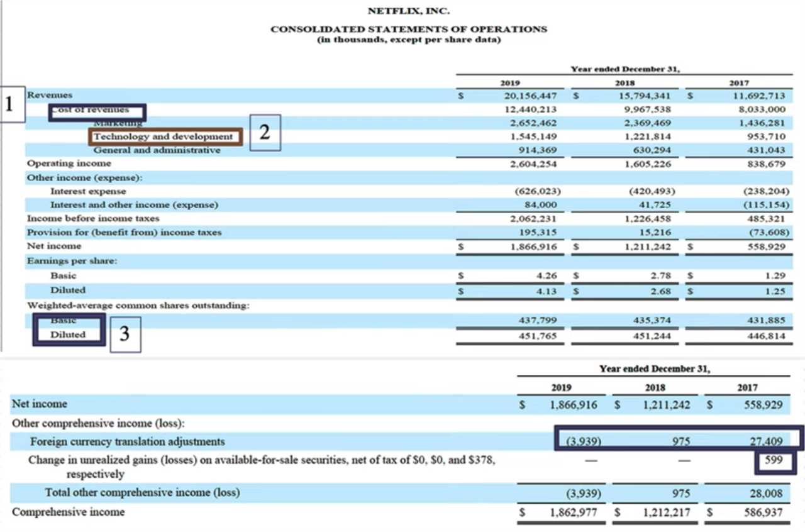Click the "Technology and development" label
The width and height of the screenshot is (805, 532).
coord(164,136)
